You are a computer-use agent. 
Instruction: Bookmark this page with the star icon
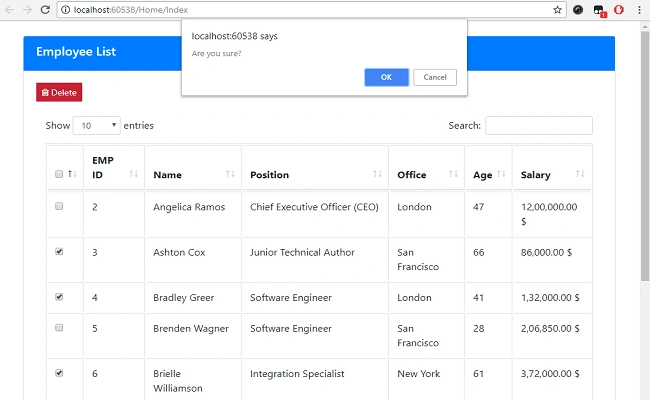[x=558, y=10]
